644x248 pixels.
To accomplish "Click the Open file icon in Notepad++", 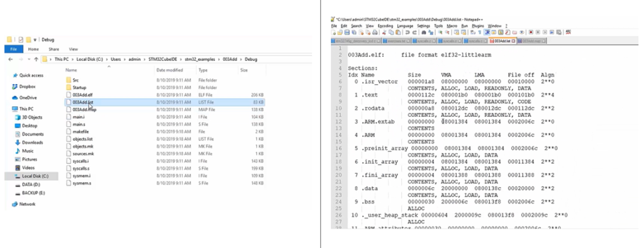I will [340, 32].
